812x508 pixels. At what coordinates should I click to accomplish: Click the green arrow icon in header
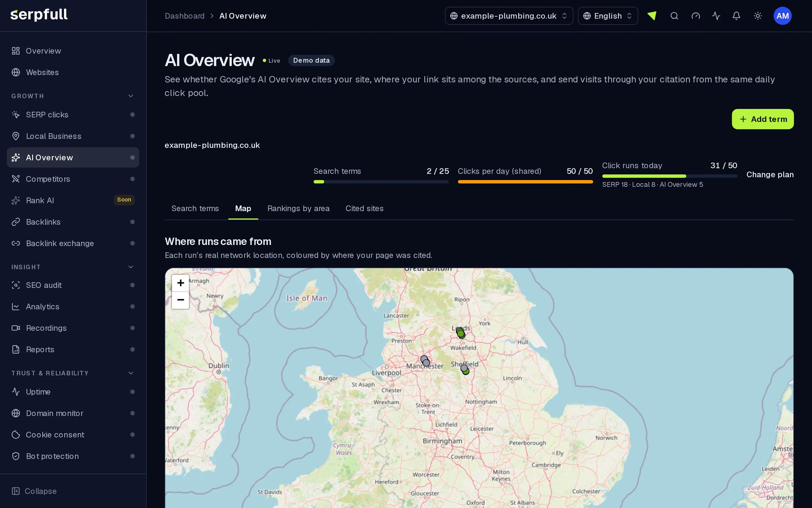click(x=652, y=16)
